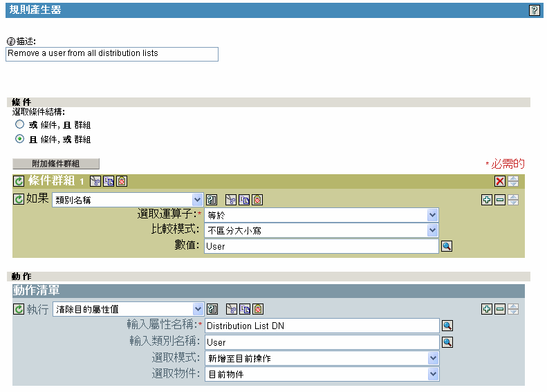Image resolution: width=547 pixels, height=392 pixels.
Task: Select 或 條件, 且 群組 radio button
Action: [19, 124]
